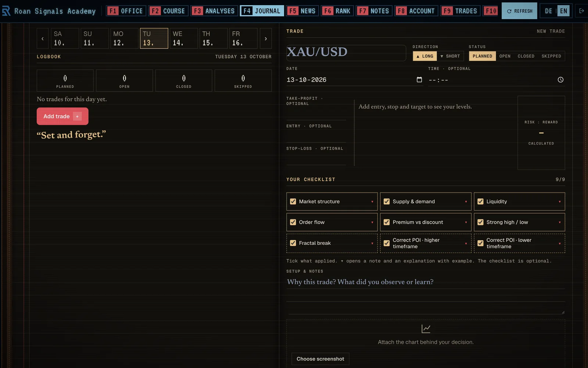Image resolution: width=588 pixels, height=368 pixels.
Task: Go to the previous week arrow
Action: tap(43, 38)
